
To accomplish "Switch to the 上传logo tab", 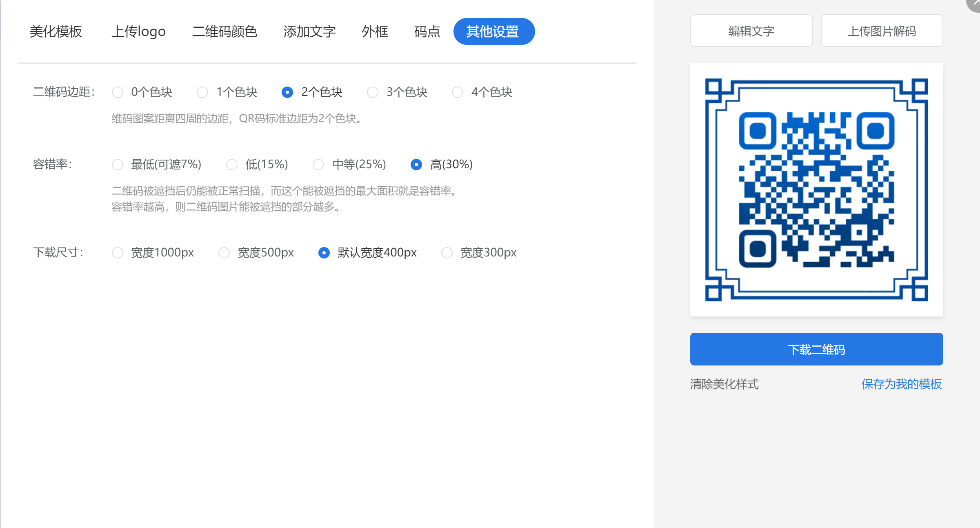I will click(x=138, y=31).
